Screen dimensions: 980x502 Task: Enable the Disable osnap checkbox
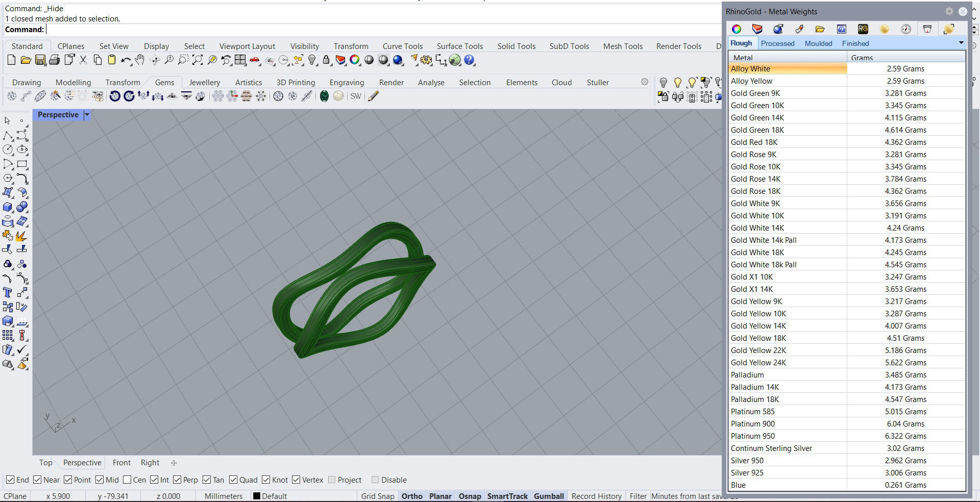(375, 480)
